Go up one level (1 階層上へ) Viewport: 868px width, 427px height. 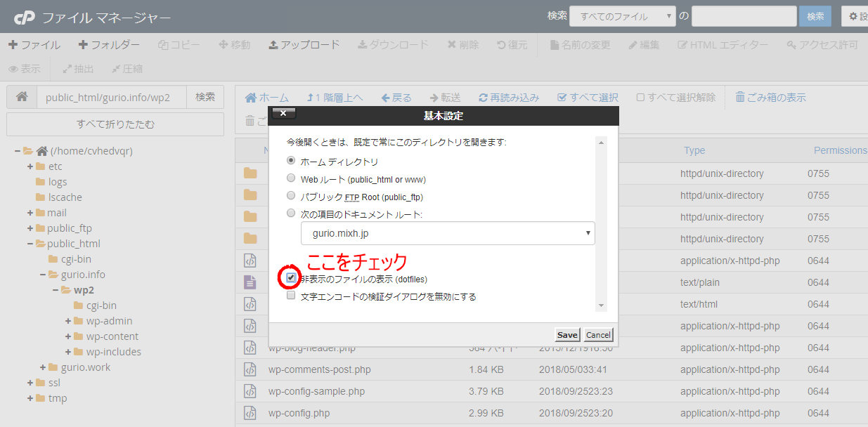[x=335, y=98]
